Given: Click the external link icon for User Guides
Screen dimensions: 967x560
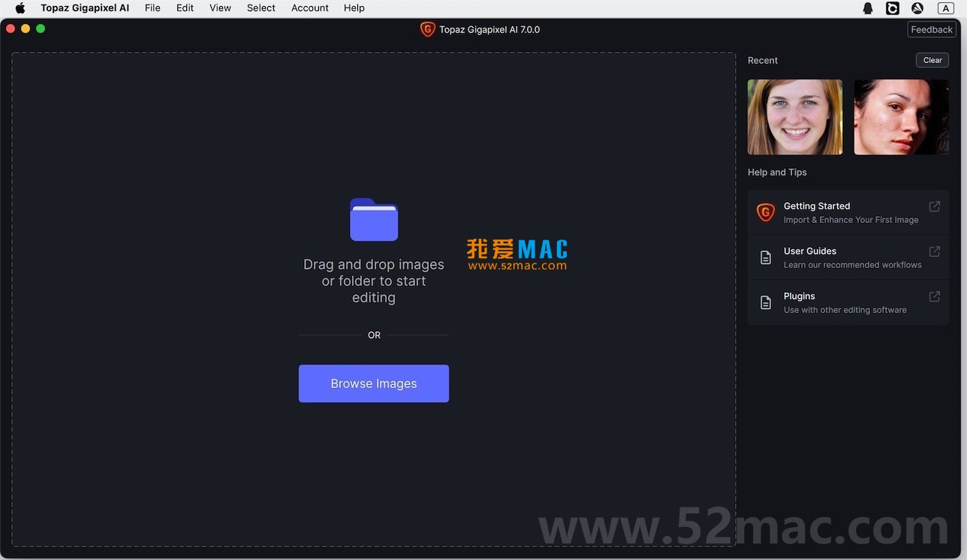Looking at the screenshot, I should point(935,251).
